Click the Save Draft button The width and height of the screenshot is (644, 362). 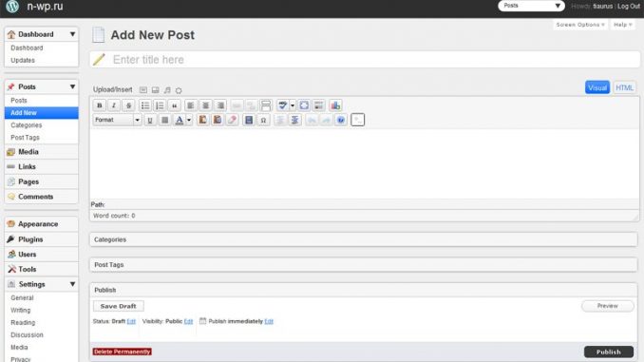119,306
